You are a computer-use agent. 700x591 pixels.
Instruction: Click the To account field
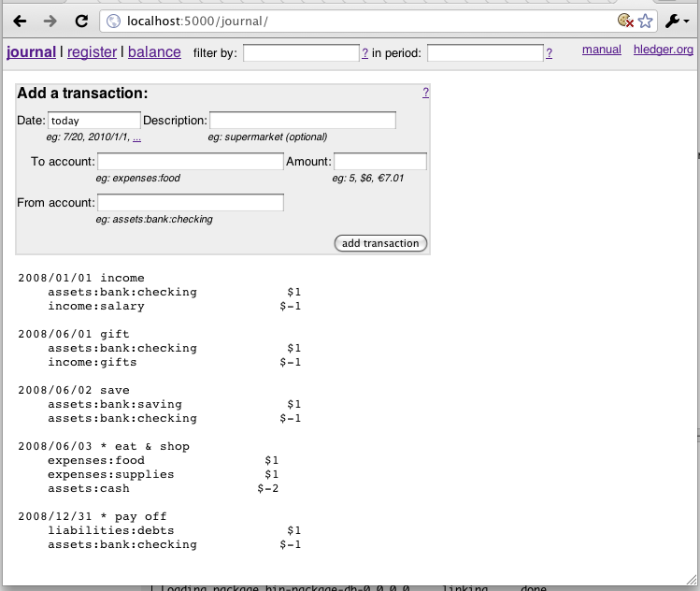coord(190,162)
